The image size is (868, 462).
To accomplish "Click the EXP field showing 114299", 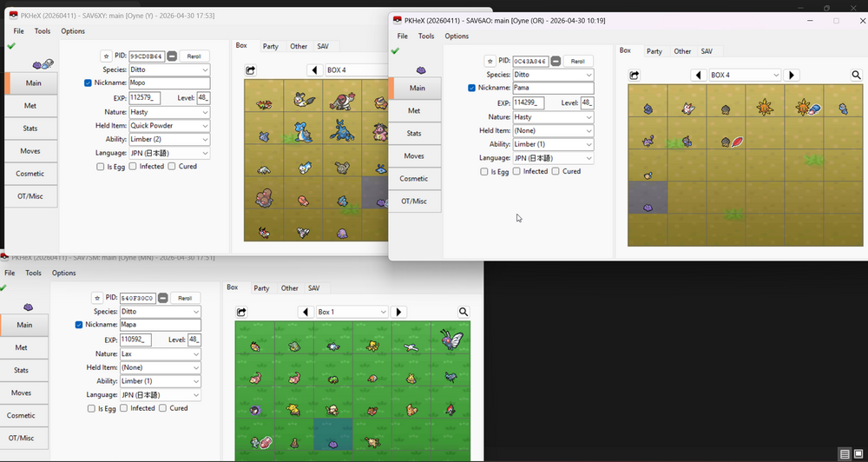I will click(529, 103).
